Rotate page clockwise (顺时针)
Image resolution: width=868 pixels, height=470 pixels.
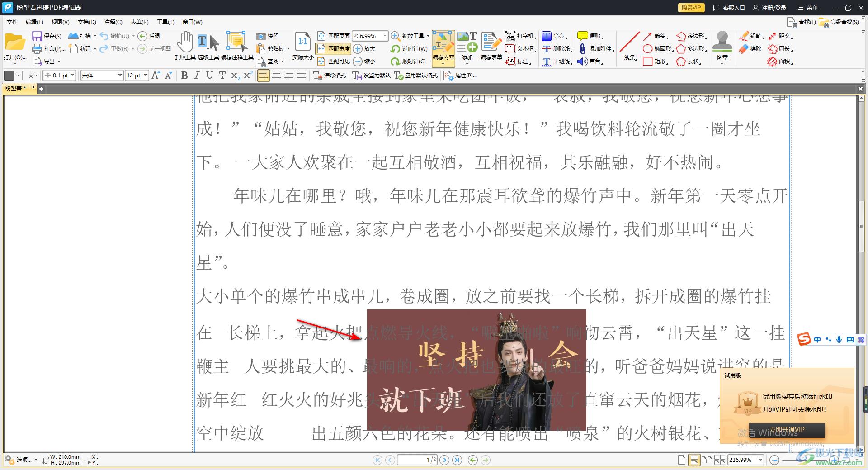click(409, 61)
